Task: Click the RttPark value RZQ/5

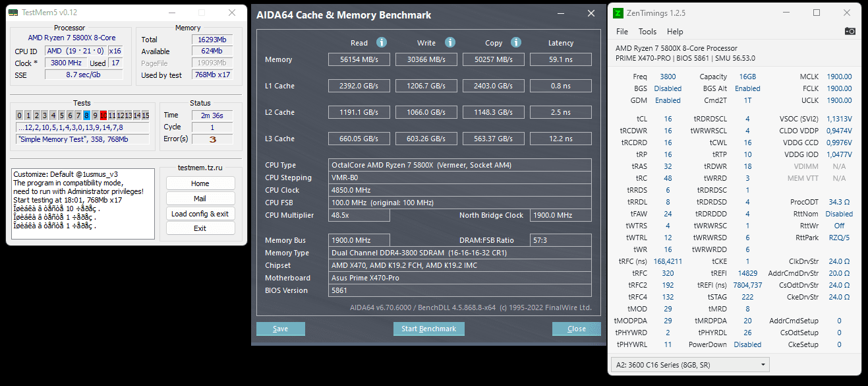Action: pos(839,238)
